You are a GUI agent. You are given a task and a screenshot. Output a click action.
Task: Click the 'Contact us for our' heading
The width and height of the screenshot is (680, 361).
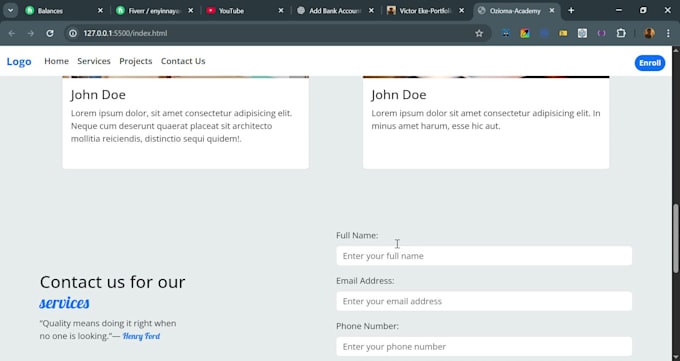112,282
